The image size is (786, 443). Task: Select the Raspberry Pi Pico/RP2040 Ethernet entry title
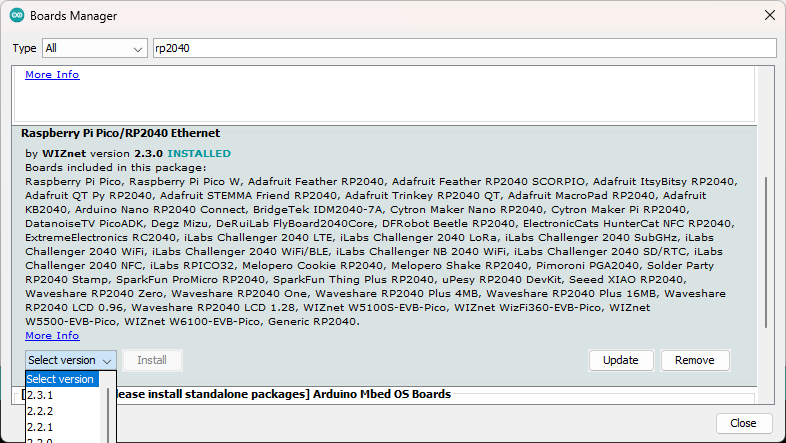120,133
